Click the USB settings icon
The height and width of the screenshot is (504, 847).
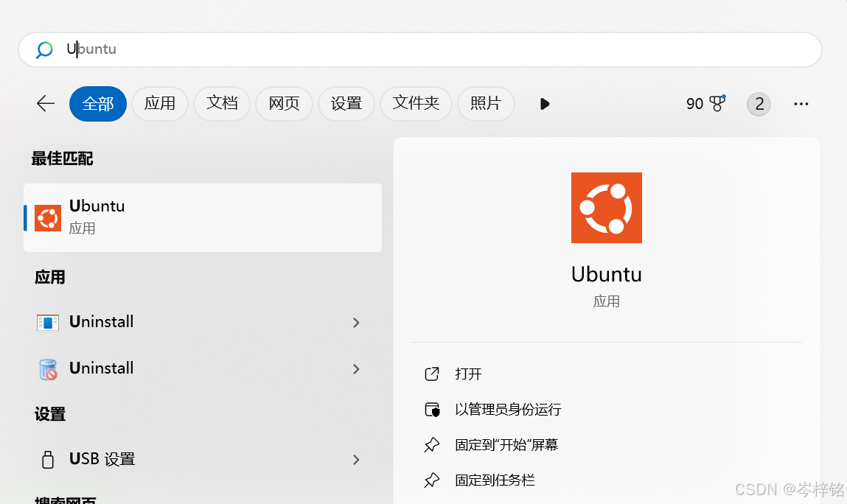(47, 460)
